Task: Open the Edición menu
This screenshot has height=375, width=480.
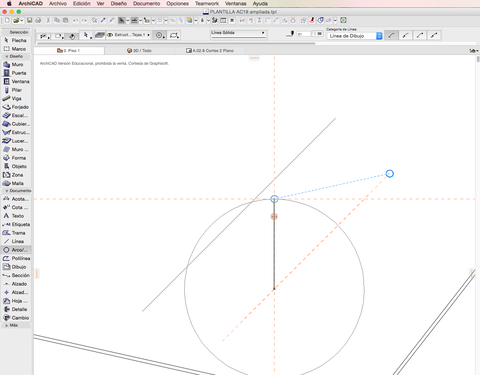Action: (x=82, y=4)
